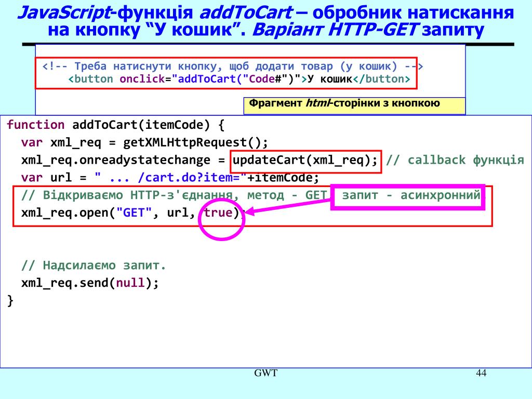Click comment '// Надсилаємо запит.'
The height and width of the screenshot is (399, 532).
coord(94,265)
